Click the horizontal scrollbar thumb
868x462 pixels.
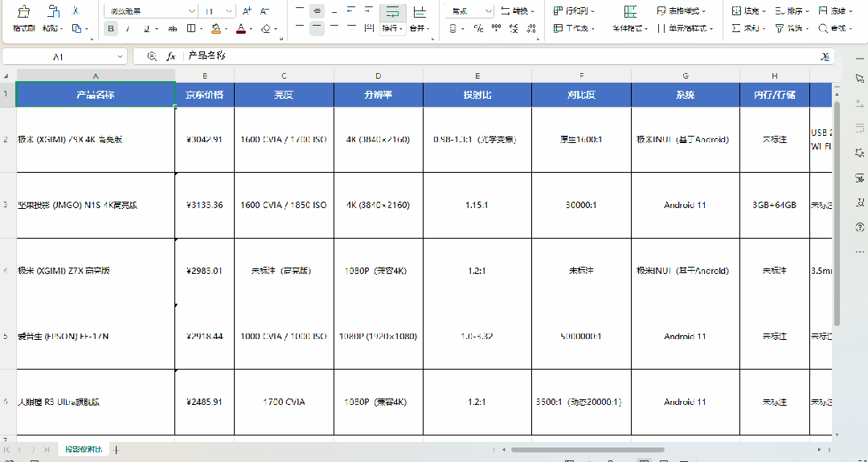point(588,450)
